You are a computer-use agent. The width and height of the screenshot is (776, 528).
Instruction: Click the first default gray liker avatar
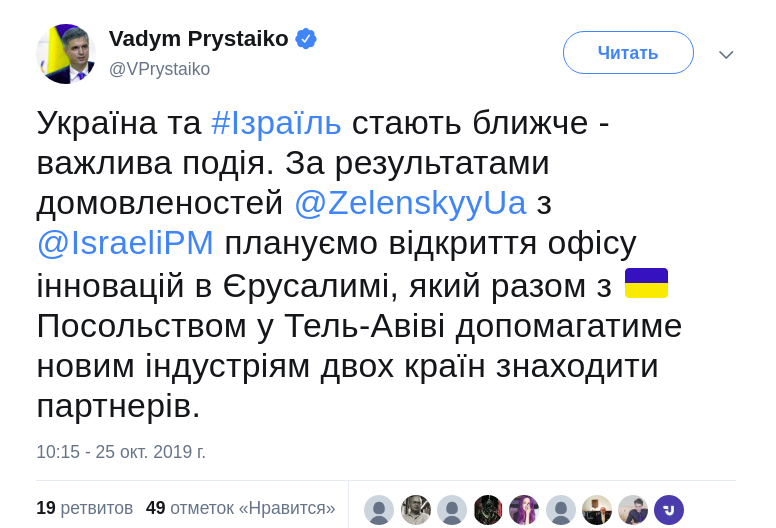tap(379, 510)
